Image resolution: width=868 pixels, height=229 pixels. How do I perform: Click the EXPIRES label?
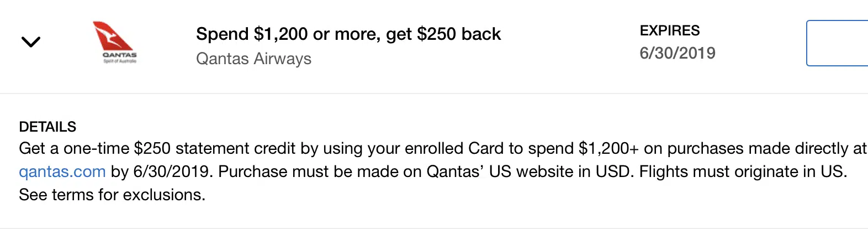(x=669, y=30)
